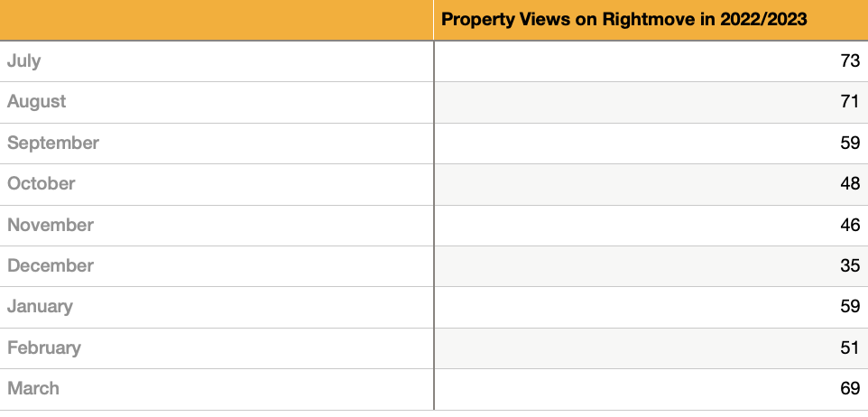Click the Property Views on Rightmove header
868x417 pixels.
623,20
